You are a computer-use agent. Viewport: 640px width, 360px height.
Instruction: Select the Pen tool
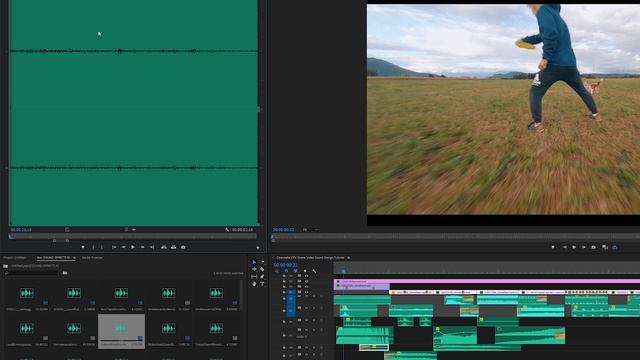point(262,277)
